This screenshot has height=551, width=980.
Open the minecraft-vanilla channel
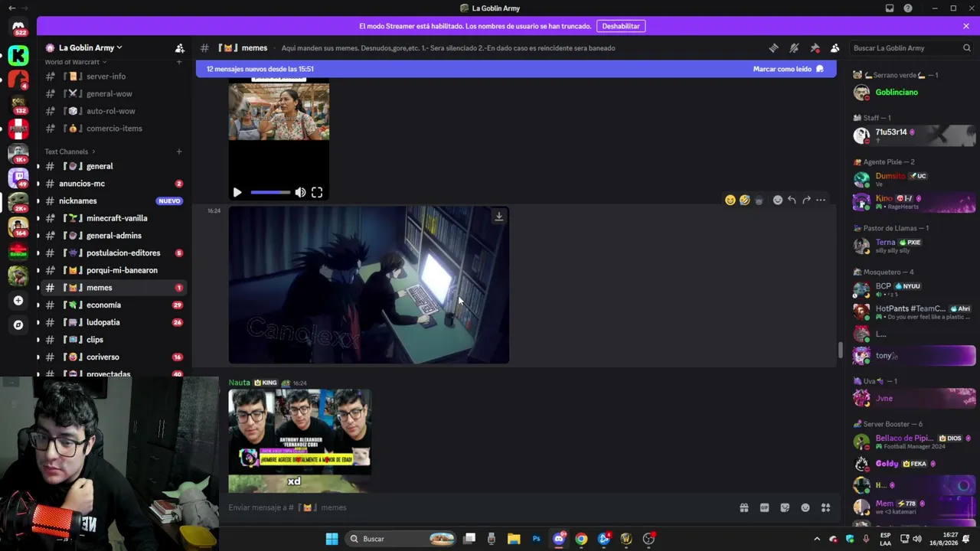tap(115, 218)
